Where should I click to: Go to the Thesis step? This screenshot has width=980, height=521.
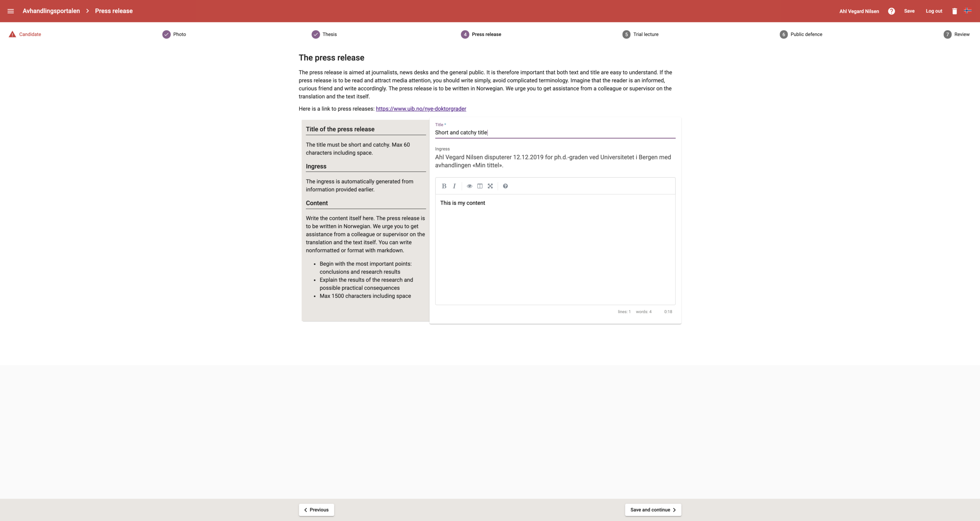pyautogui.click(x=325, y=34)
